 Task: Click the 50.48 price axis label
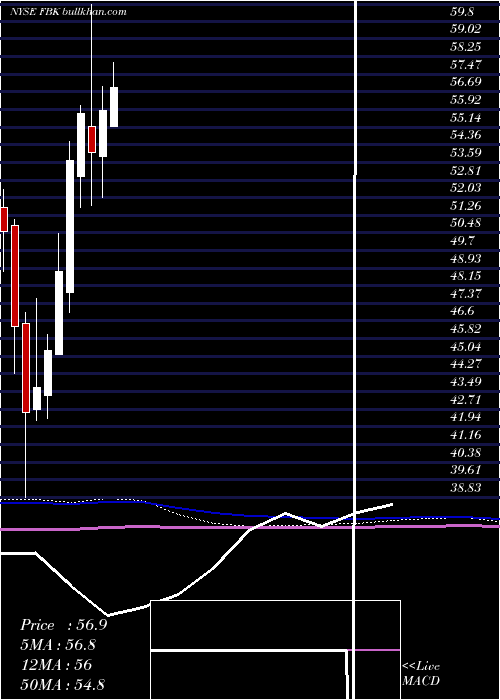[x=465, y=224]
